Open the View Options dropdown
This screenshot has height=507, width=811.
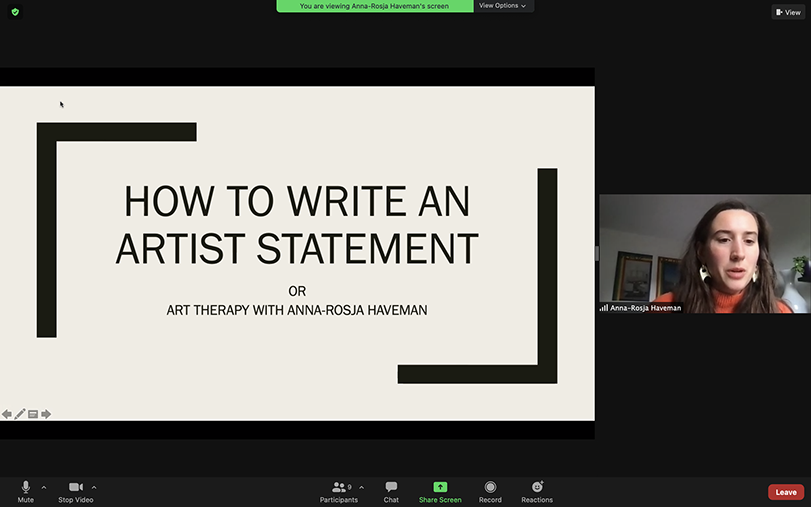(x=502, y=6)
